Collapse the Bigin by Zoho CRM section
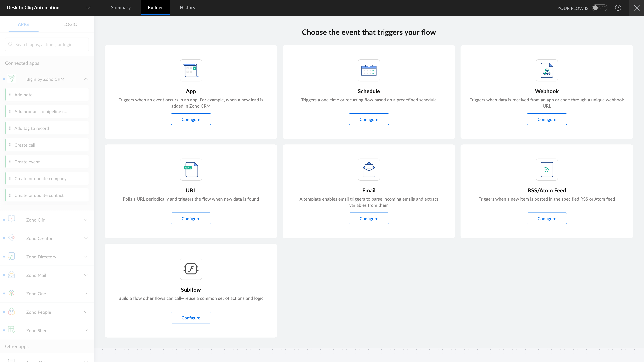The width and height of the screenshot is (644, 362). pyautogui.click(x=86, y=79)
